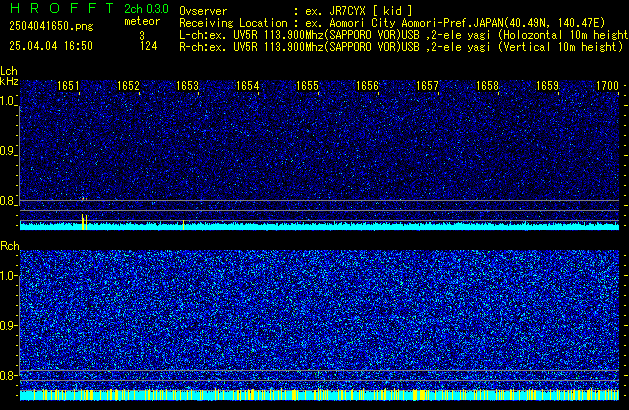Click the 1654 time marker
This screenshot has width=629, height=410.
point(248,86)
